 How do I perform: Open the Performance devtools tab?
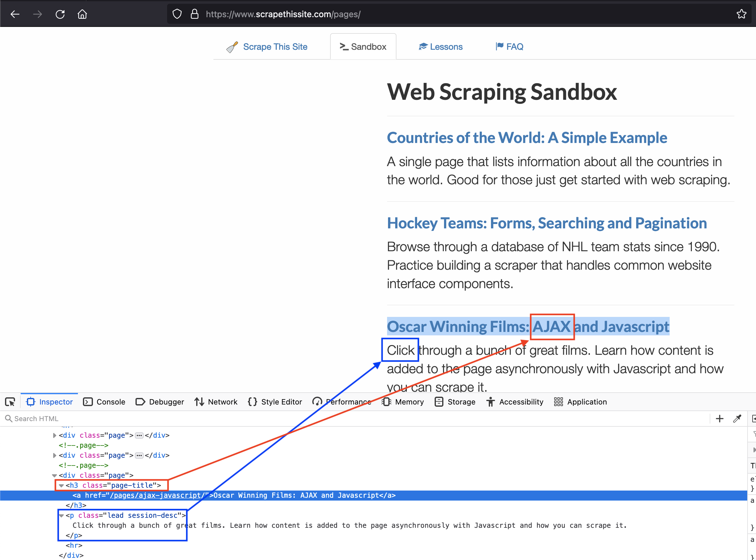pyautogui.click(x=342, y=402)
